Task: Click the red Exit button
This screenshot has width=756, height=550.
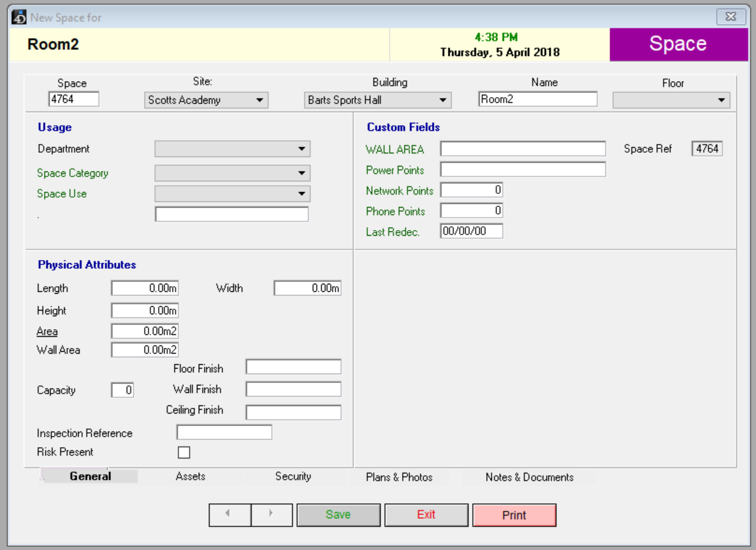Action: (426, 515)
